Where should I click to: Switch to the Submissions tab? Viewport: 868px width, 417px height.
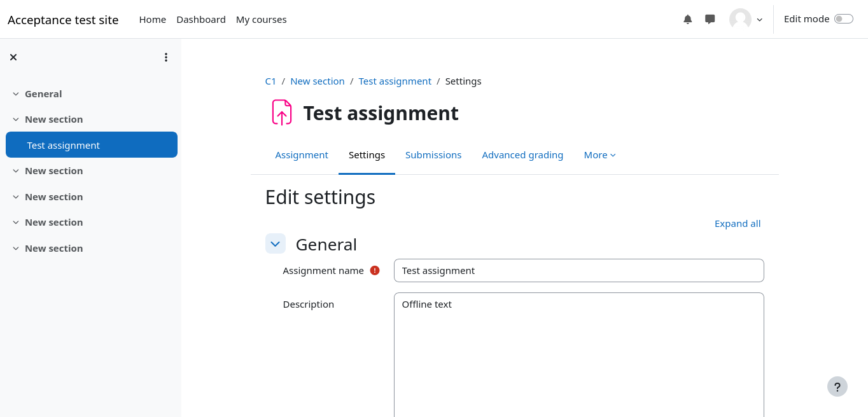pos(433,155)
